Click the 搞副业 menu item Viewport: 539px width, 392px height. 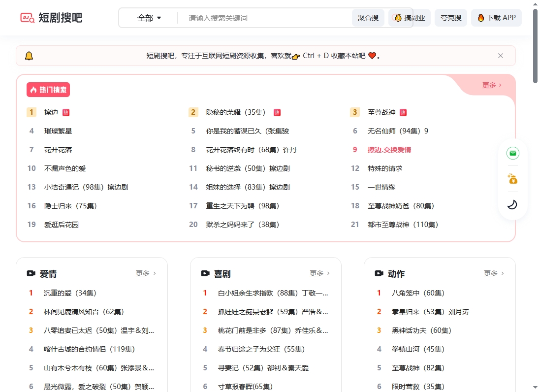click(409, 17)
